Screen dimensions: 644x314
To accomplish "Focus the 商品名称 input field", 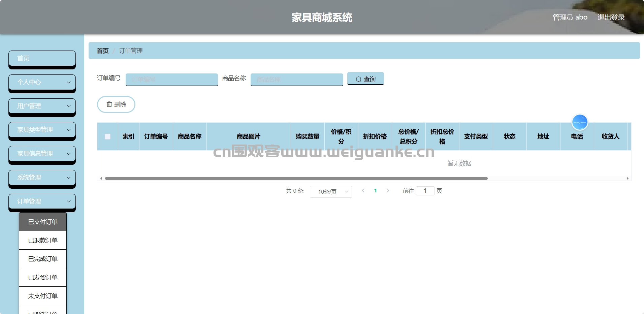I will [297, 80].
